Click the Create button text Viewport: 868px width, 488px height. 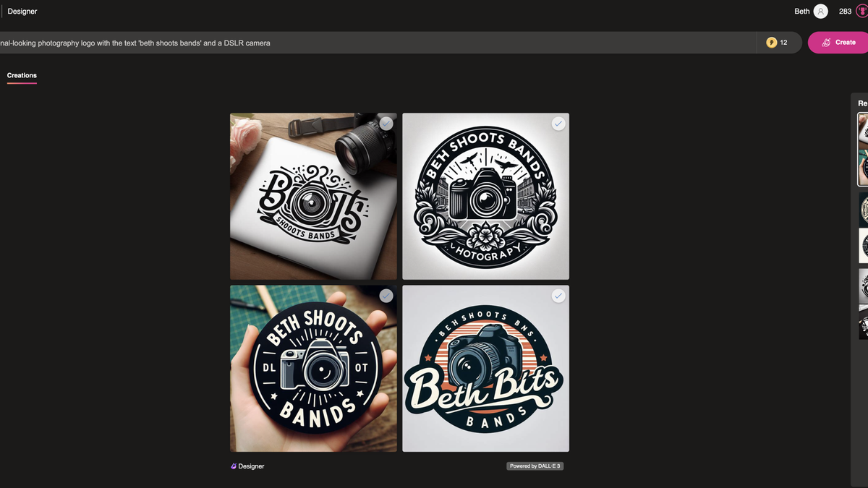tap(846, 43)
